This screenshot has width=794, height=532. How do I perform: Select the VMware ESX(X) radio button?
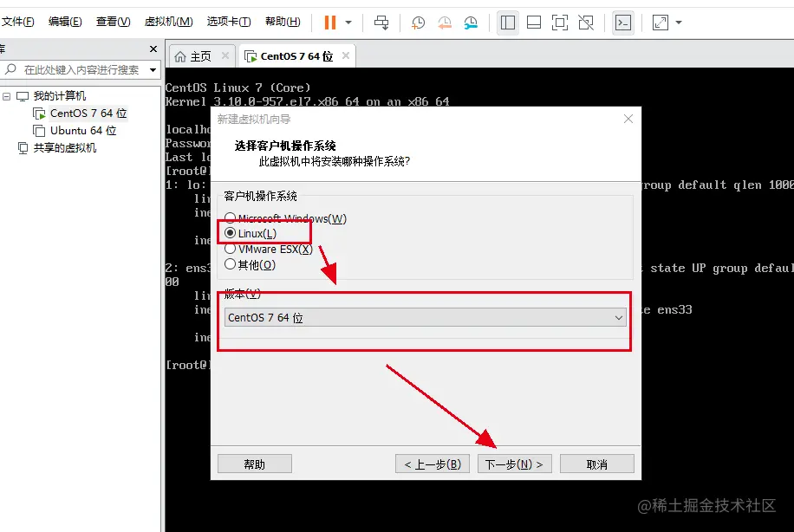click(231, 249)
